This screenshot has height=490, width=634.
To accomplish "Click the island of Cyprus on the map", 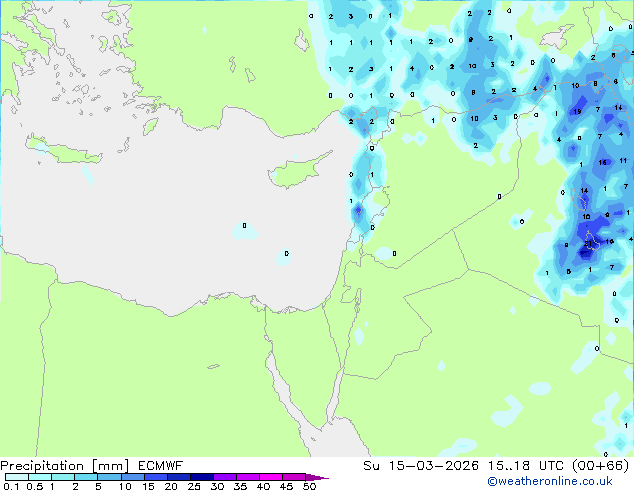I will pos(297,171).
